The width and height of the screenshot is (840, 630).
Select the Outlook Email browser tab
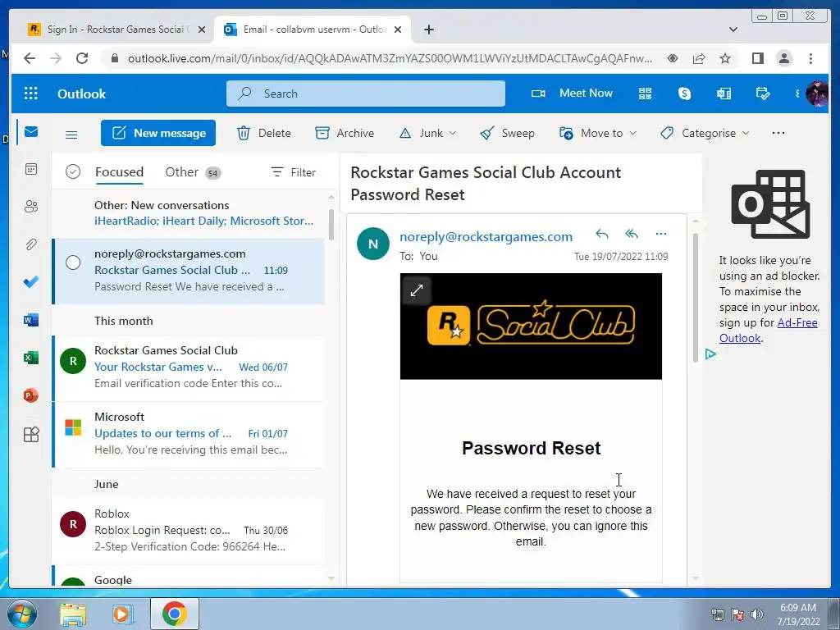click(313, 30)
